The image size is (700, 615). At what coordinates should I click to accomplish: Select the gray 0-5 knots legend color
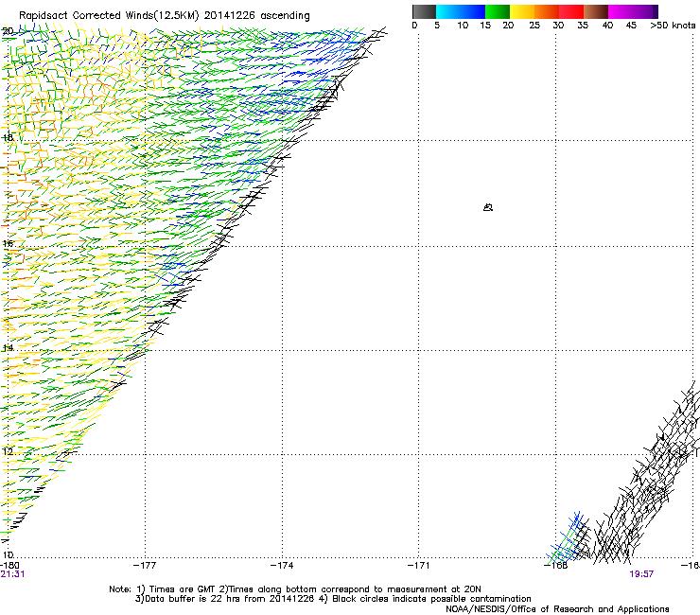pyautogui.click(x=424, y=11)
